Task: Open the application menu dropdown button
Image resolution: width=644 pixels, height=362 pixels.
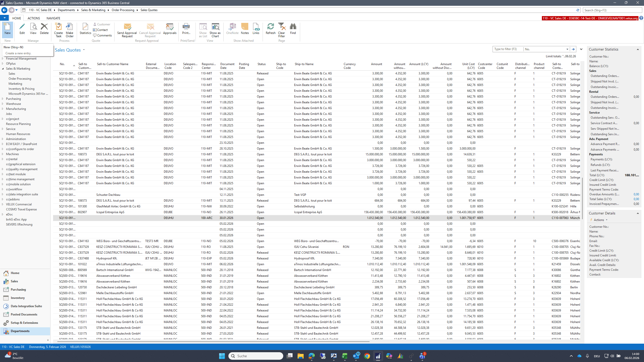Action: [5, 18]
